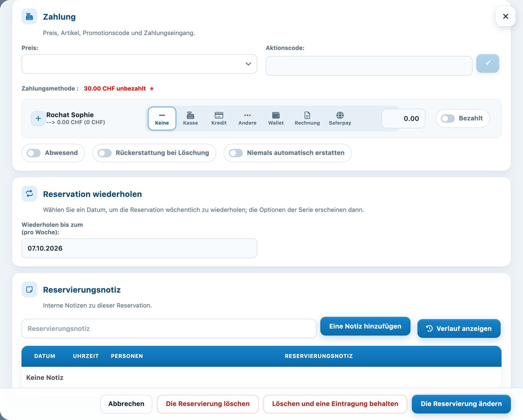Screen dimensions: 523x420
Task: Select Kasse payment method icon
Action: tap(190, 115)
